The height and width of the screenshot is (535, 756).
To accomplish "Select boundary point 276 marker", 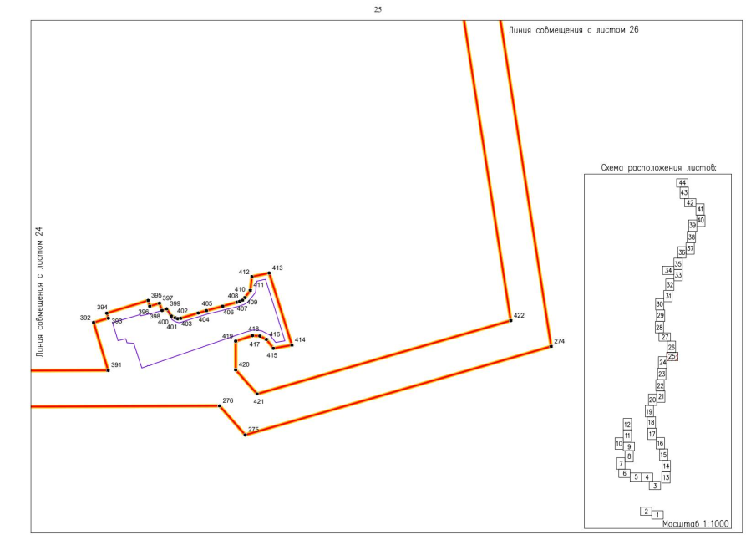I will point(220,405).
